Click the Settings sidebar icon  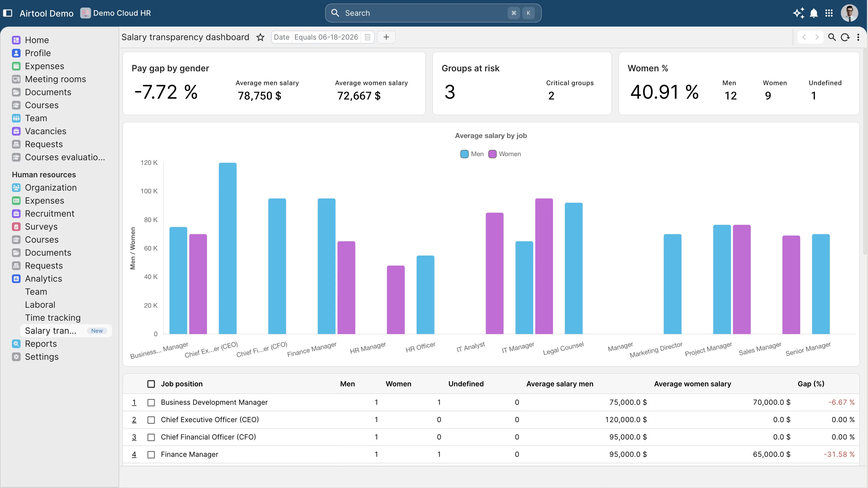tap(16, 357)
